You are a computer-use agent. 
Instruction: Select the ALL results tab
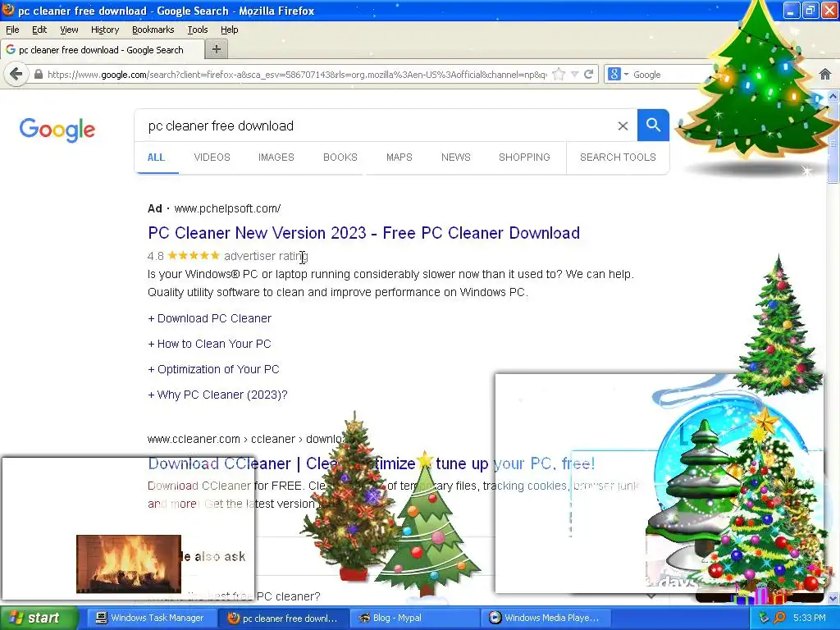click(x=156, y=157)
